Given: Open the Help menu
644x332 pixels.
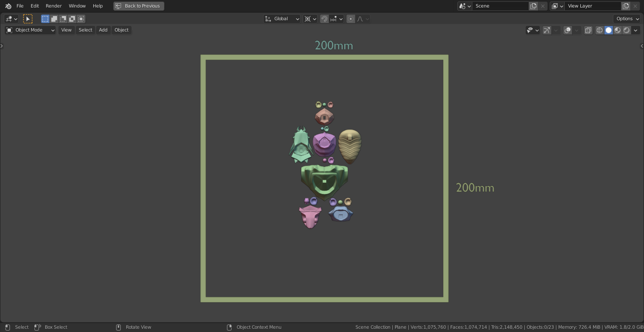Looking at the screenshot, I should pyautogui.click(x=98, y=6).
